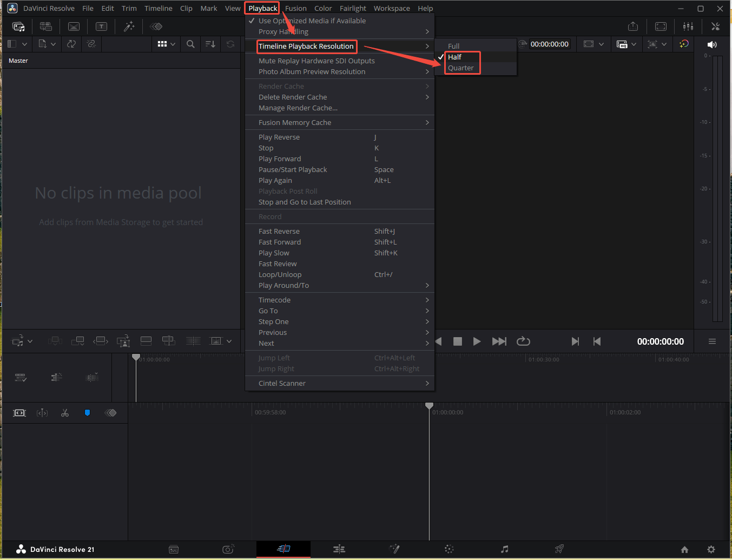Open the Color menu

(323, 8)
